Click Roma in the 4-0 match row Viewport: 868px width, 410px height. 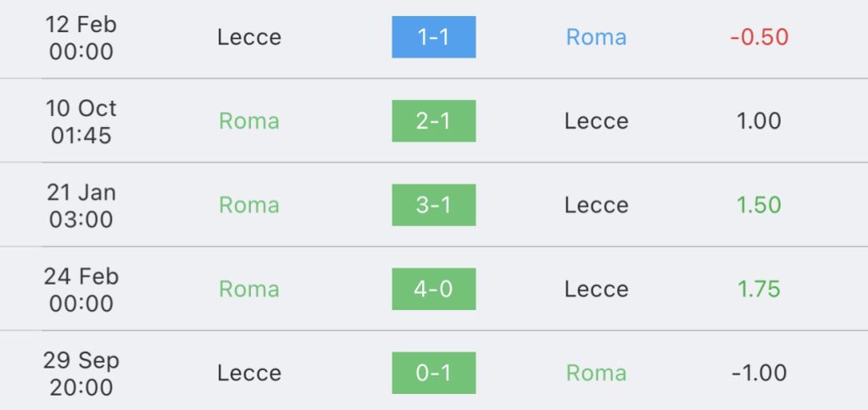tap(248, 288)
